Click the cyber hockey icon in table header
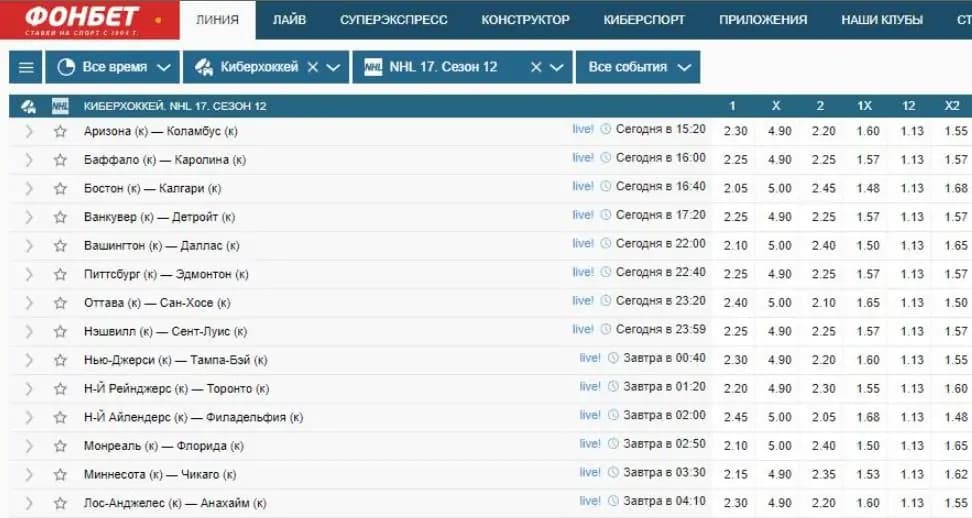The image size is (972, 518). click(29, 106)
